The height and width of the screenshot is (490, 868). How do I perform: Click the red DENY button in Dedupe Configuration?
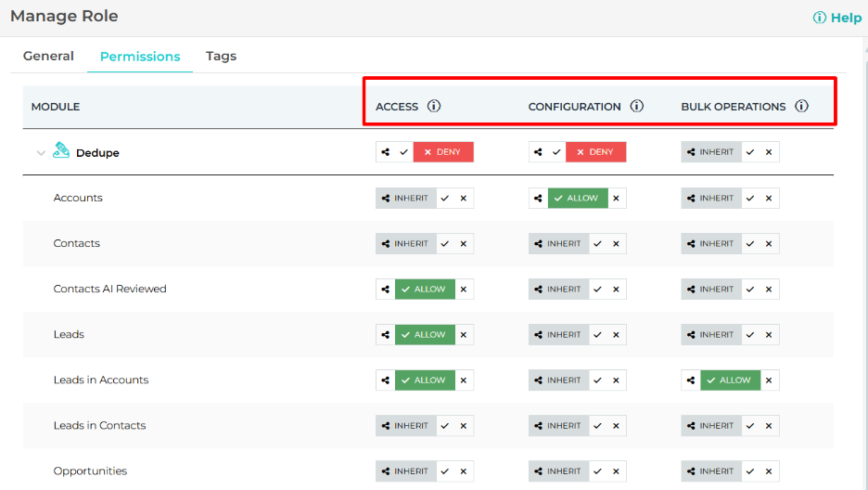click(596, 152)
